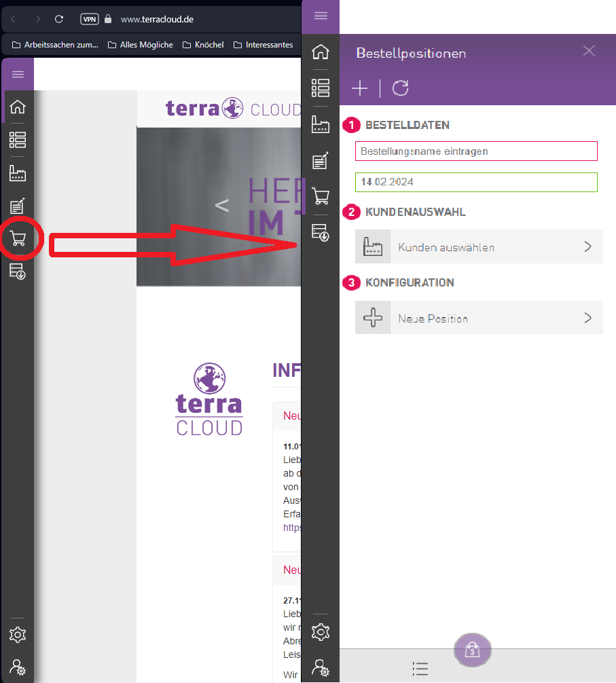The width and height of the screenshot is (616, 683).
Task: Close the Bestellpositionen panel
Action: click(x=589, y=51)
